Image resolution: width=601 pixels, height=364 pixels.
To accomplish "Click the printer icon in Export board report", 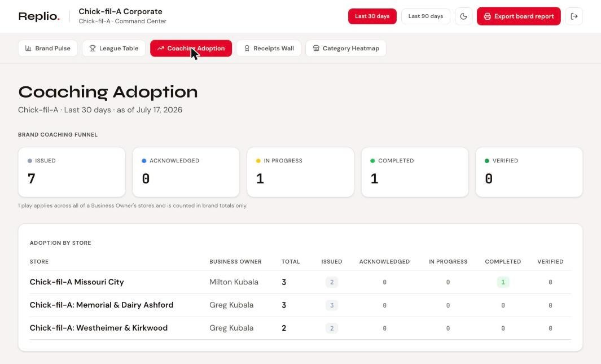I will click(x=487, y=16).
